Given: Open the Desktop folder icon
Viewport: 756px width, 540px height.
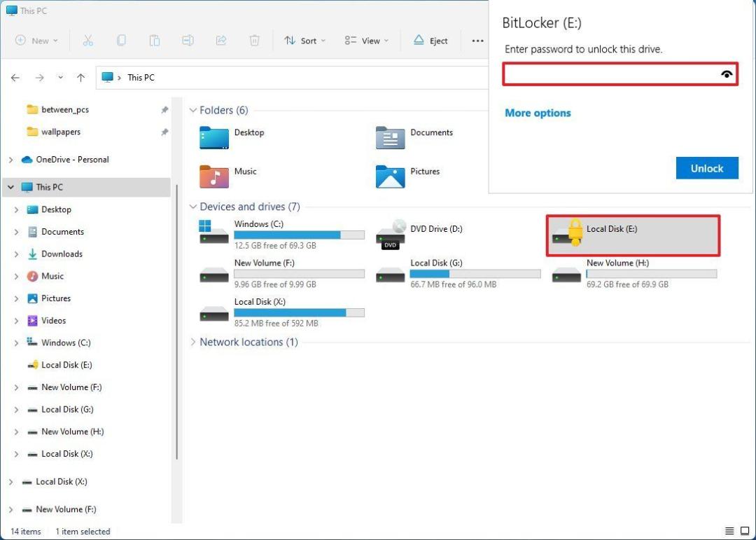Looking at the screenshot, I should click(x=214, y=137).
